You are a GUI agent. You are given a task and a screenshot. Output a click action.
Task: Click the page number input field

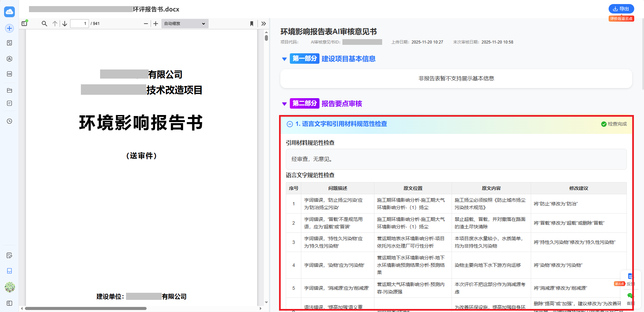pos(80,24)
